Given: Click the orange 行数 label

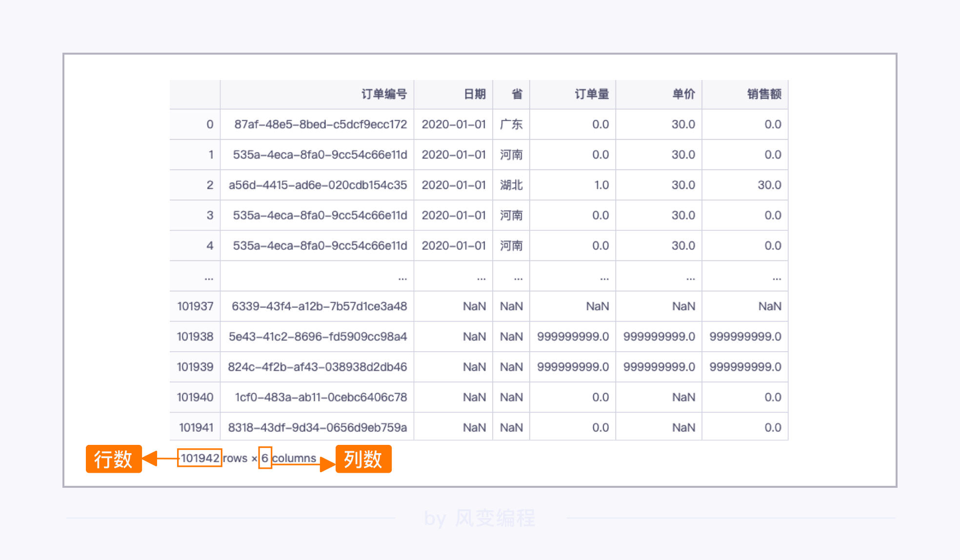Looking at the screenshot, I should (114, 459).
